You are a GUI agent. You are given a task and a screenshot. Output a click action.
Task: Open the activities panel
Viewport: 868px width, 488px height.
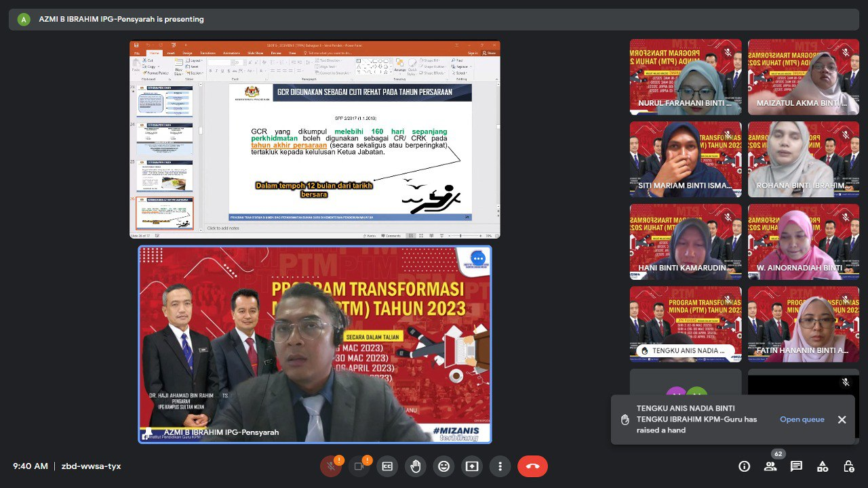pos(823,466)
